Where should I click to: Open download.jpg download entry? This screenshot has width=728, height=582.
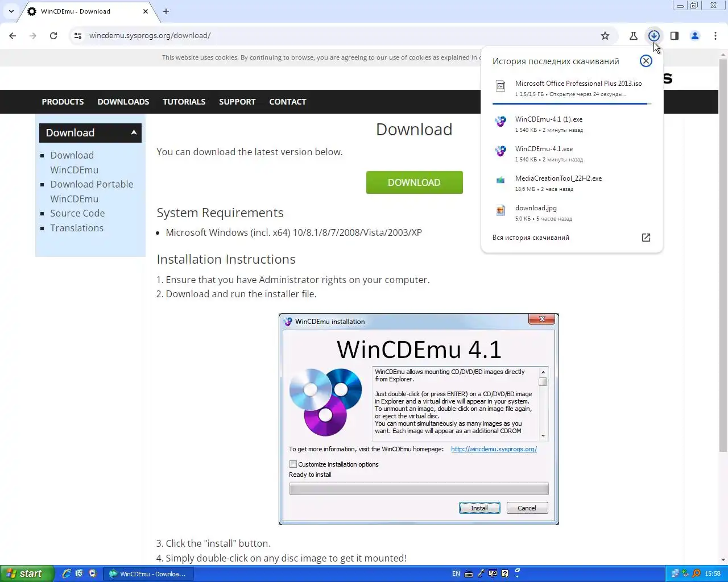click(572, 213)
